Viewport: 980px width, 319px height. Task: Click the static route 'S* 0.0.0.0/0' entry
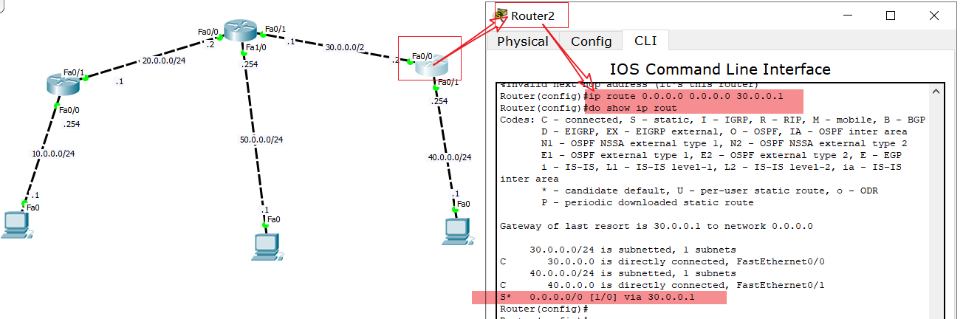point(598,297)
